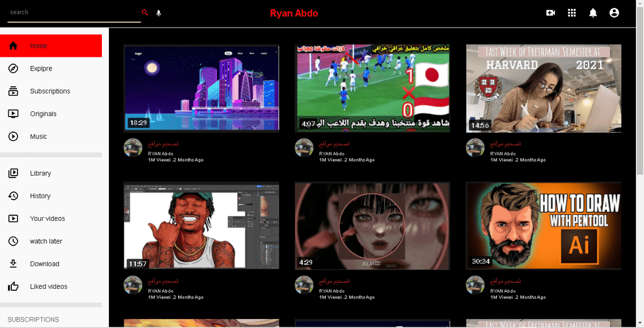Click the watch later clock icon
This screenshot has height=328, width=644.
pyautogui.click(x=13, y=241)
